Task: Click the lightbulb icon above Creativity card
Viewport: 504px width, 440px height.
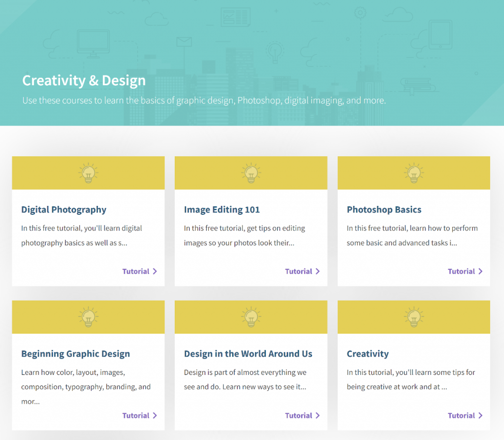Action: 413,317
